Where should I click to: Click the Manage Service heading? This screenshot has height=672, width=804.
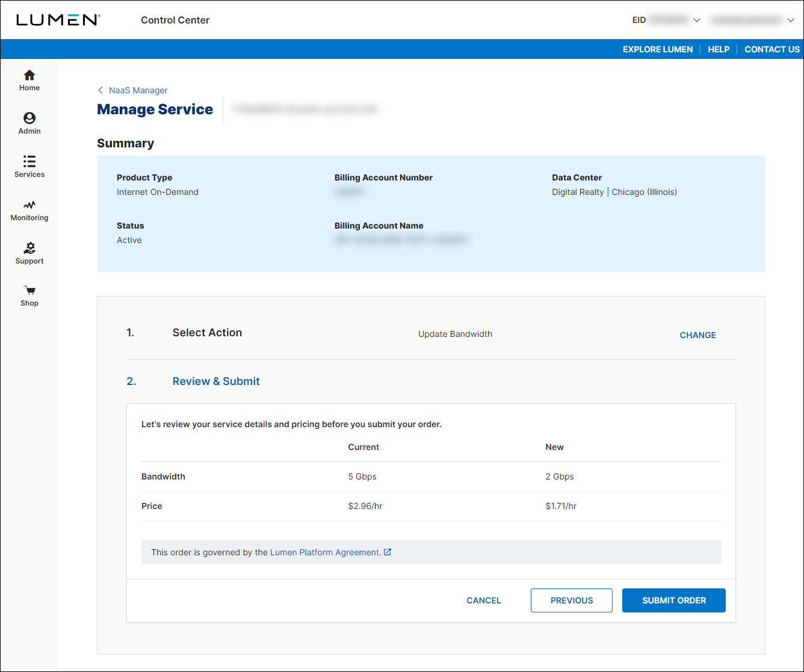click(x=155, y=109)
